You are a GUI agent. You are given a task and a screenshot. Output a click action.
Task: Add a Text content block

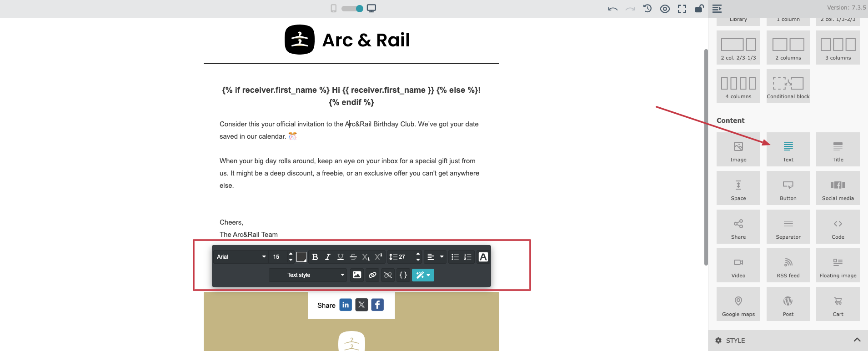[x=788, y=149]
